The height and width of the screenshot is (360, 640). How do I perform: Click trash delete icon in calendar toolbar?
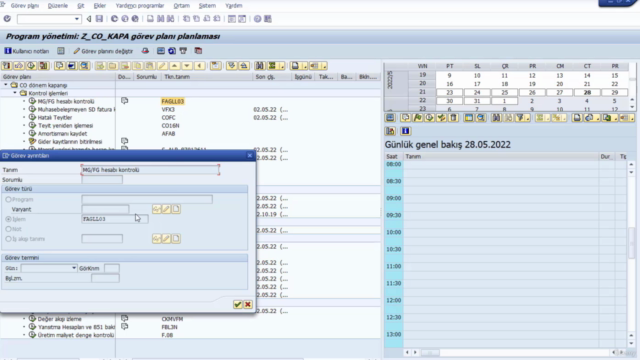(453, 118)
